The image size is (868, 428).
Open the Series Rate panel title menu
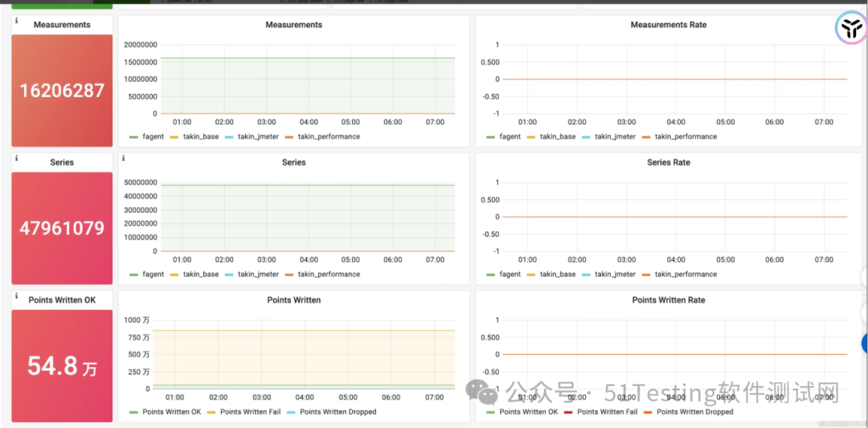coord(669,162)
